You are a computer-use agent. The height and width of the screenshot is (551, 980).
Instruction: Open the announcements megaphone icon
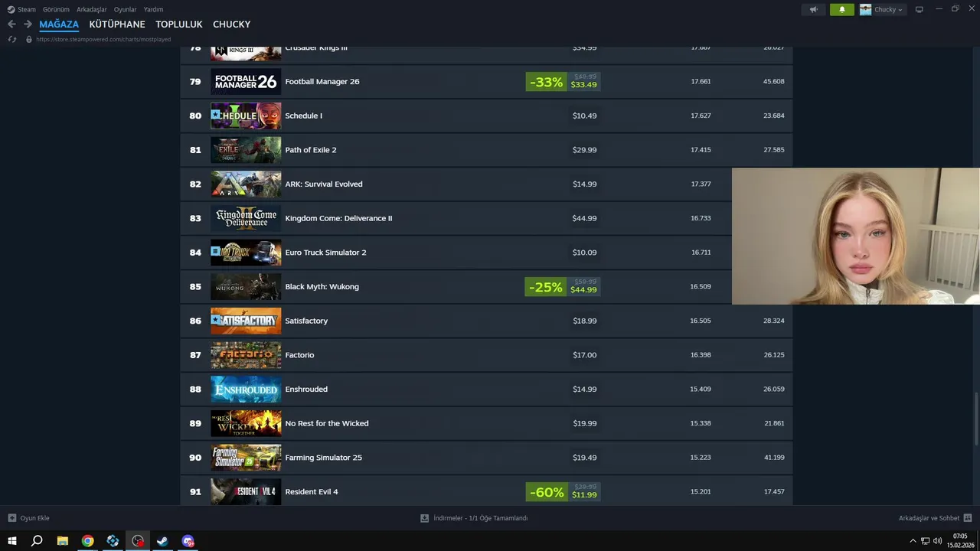(814, 9)
